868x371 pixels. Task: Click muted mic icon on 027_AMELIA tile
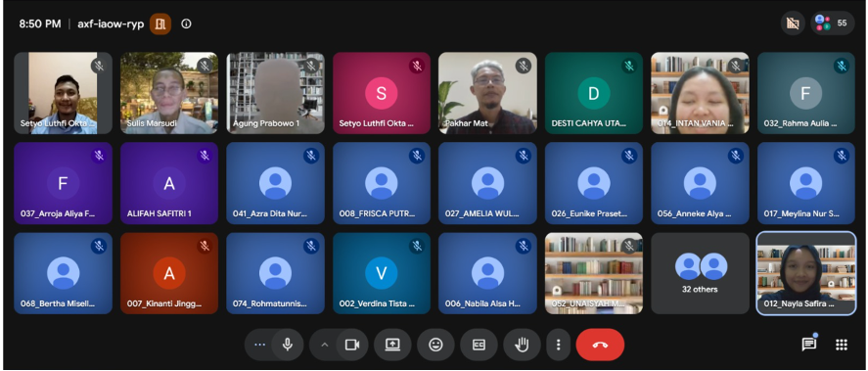(524, 156)
